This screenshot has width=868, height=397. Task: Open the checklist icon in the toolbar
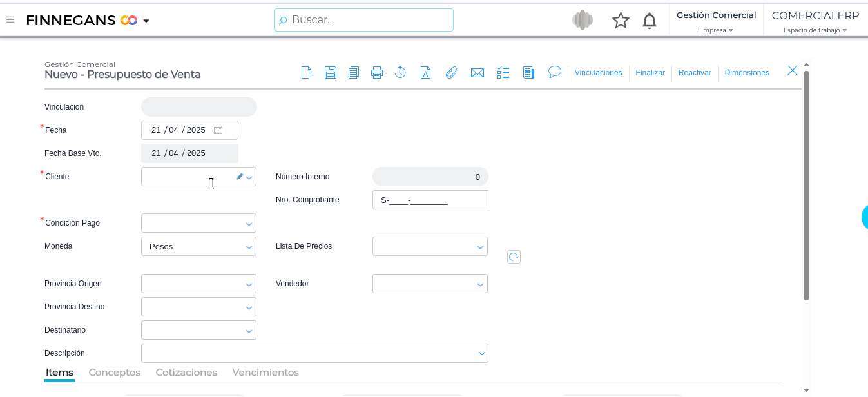pos(503,73)
